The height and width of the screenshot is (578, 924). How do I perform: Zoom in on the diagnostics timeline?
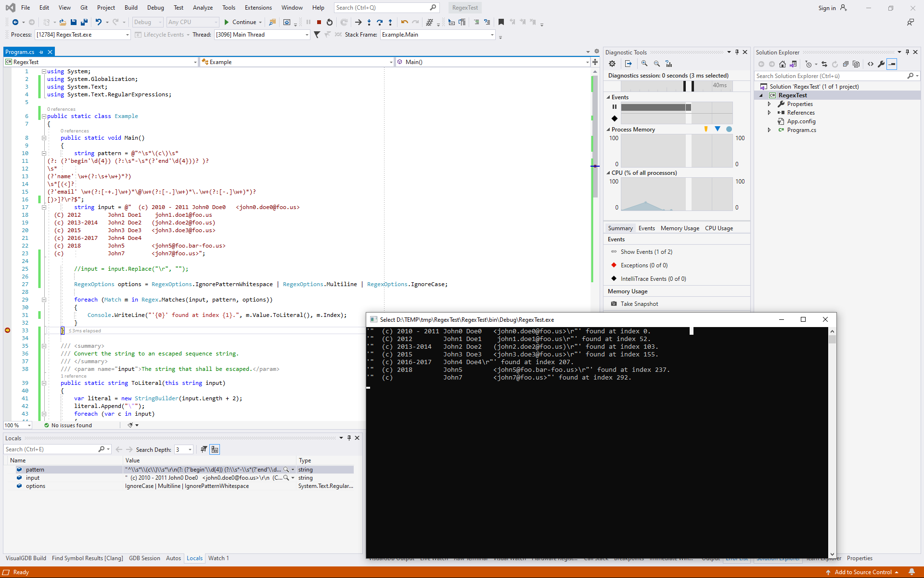644,64
